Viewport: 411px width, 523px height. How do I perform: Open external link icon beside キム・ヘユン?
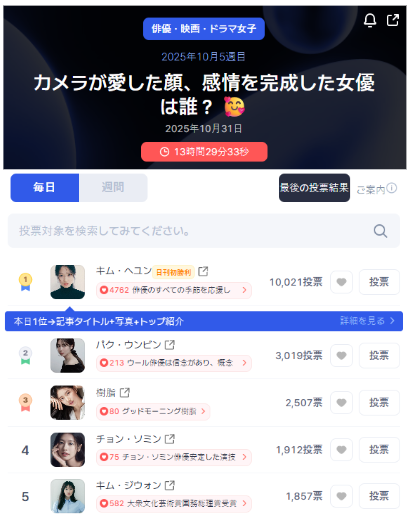tap(203, 271)
